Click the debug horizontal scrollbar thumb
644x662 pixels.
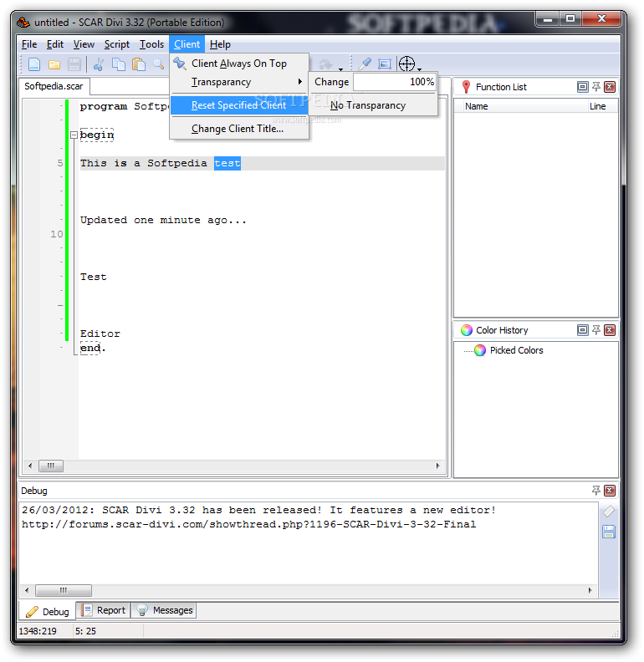64,590
